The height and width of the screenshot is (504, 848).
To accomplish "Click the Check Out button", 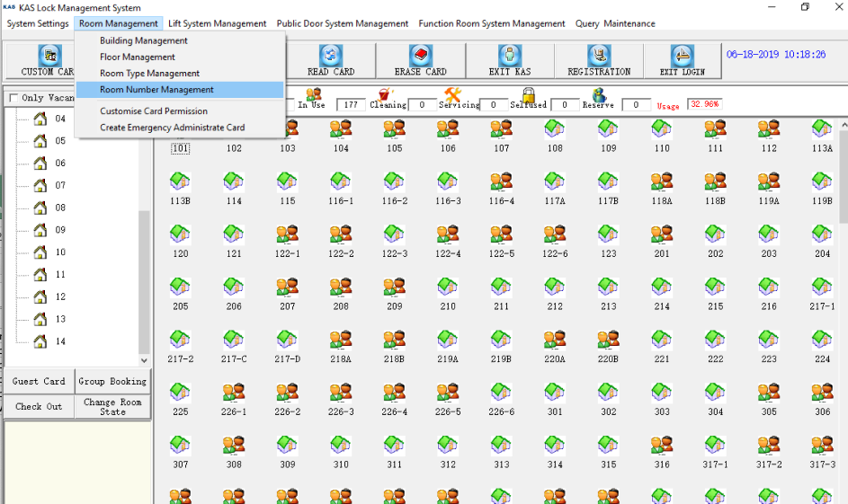I will (x=39, y=407).
